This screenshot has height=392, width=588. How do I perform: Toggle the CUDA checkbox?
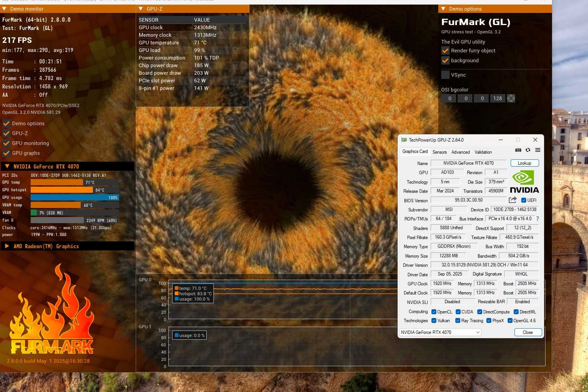[x=458, y=312]
